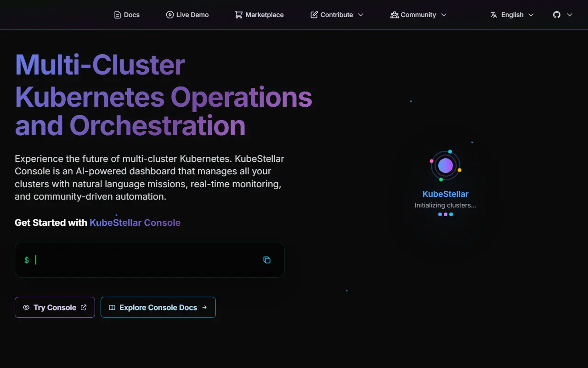Click the Explore Console Docs button
The height and width of the screenshot is (368, 588).
[158, 307]
